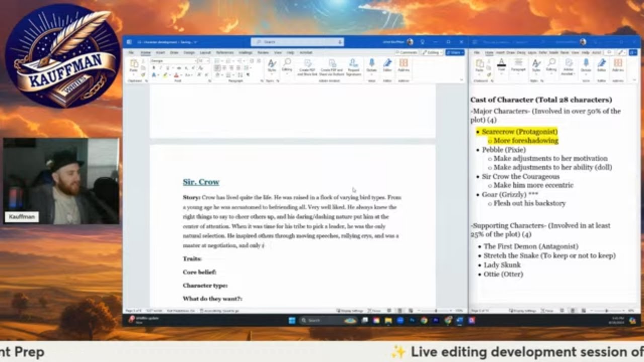Open Adobe Acrobat menu in right window
Image resolution: width=644 pixels, height=362 pixels.
(x=569, y=66)
